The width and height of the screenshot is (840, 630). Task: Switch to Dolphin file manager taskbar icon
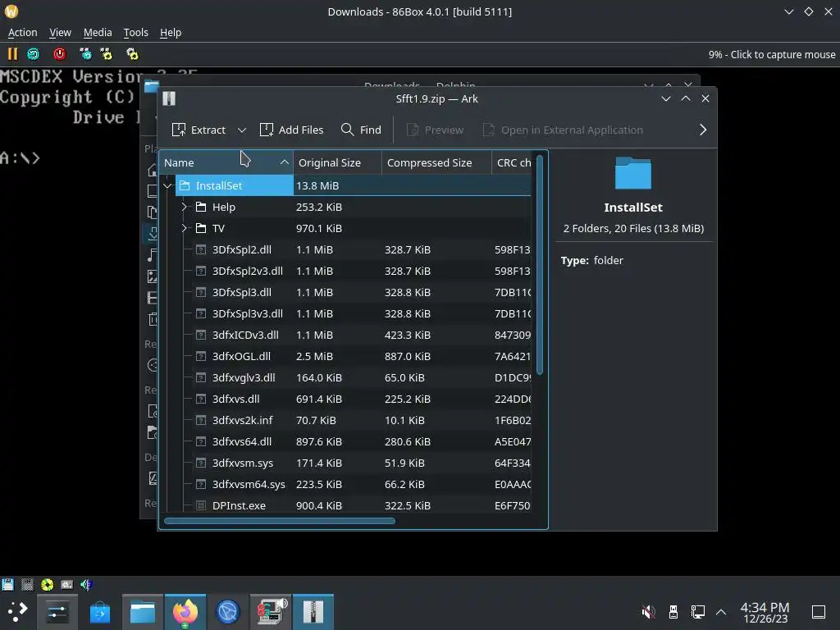tap(143, 612)
